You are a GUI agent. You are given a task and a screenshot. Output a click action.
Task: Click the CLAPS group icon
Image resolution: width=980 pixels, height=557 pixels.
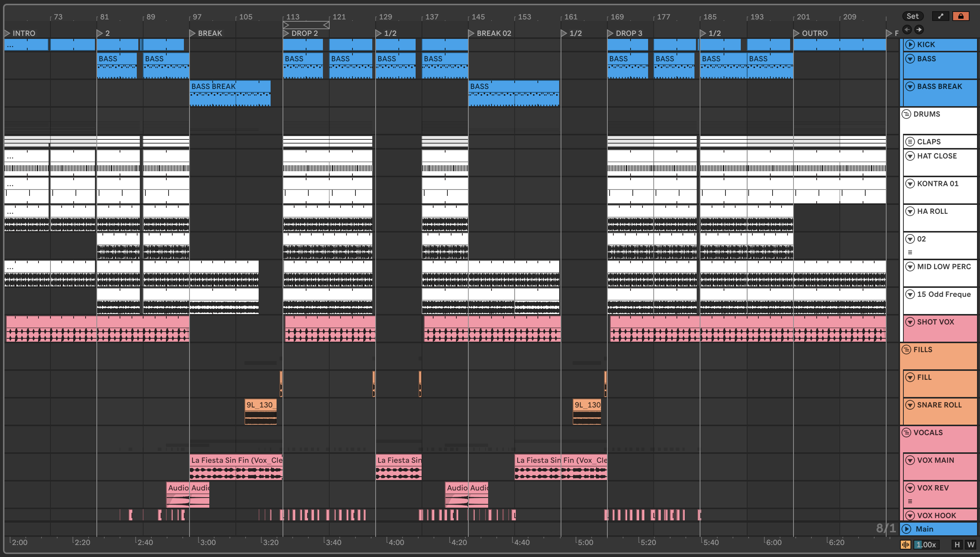(910, 142)
